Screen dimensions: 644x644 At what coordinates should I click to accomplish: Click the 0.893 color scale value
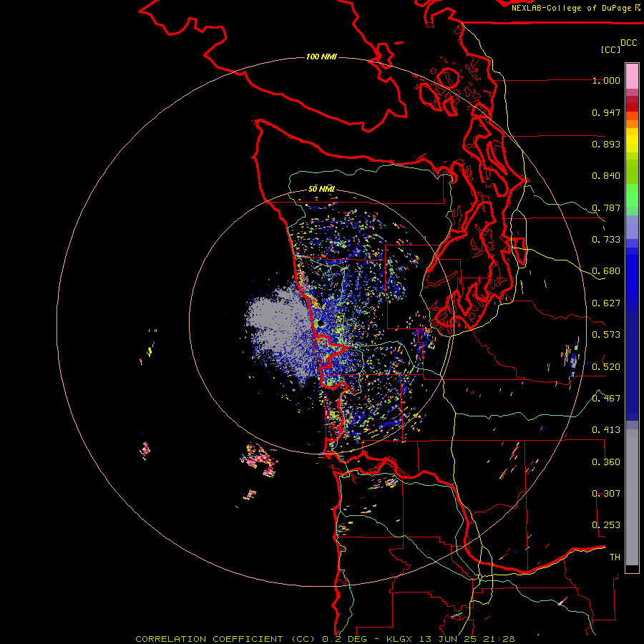606,144
